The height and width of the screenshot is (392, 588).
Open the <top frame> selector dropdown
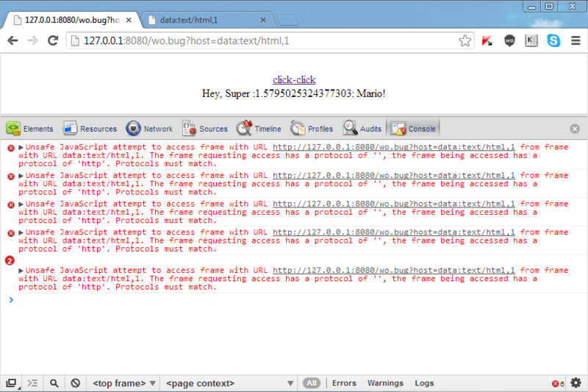[123, 383]
